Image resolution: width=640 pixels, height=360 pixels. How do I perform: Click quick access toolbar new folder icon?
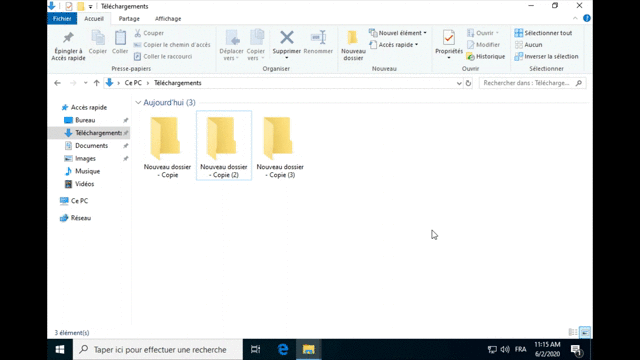click(x=81, y=6)
